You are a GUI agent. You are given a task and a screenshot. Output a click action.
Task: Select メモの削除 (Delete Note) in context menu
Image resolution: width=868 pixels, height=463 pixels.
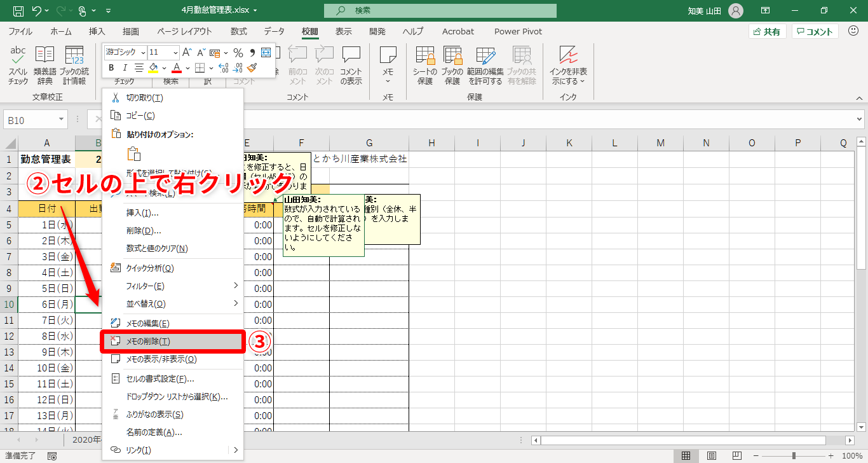173,342
